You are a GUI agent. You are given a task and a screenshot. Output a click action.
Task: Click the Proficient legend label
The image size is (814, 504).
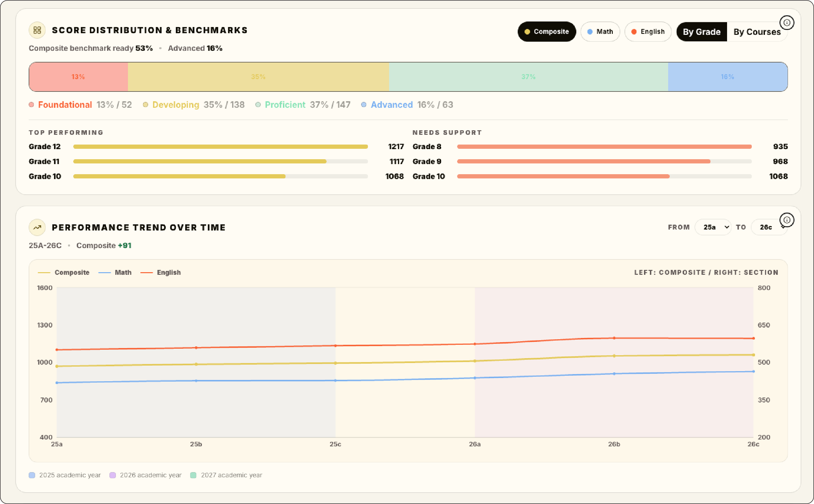[x=285, y=105]
